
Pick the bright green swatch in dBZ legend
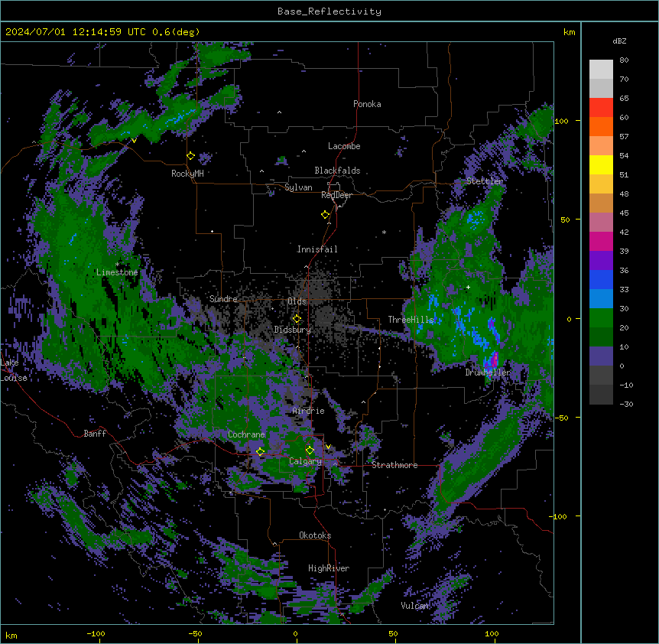coord(601,318)
